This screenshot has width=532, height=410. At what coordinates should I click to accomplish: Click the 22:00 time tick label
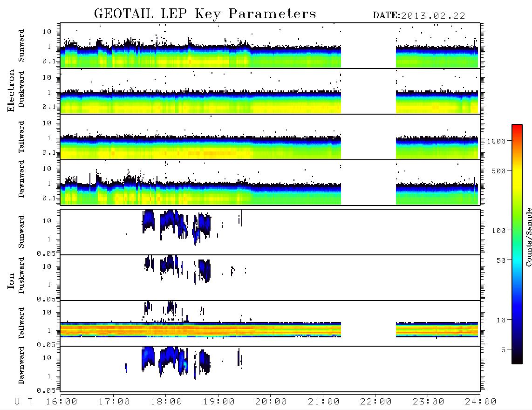click(376, 402)
